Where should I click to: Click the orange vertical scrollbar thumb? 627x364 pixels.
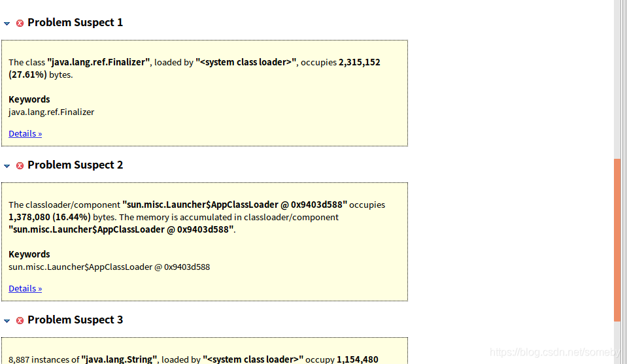[617, 240]
